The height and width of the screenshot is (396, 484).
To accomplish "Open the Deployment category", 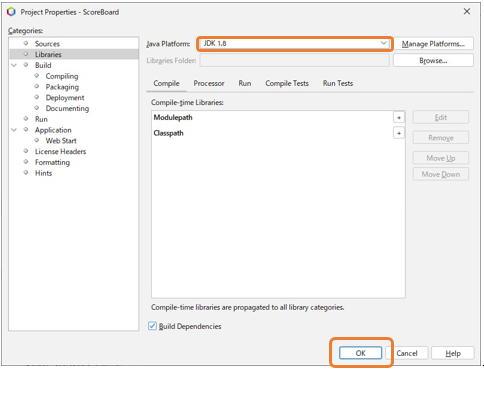I will [x=65, y=98].
